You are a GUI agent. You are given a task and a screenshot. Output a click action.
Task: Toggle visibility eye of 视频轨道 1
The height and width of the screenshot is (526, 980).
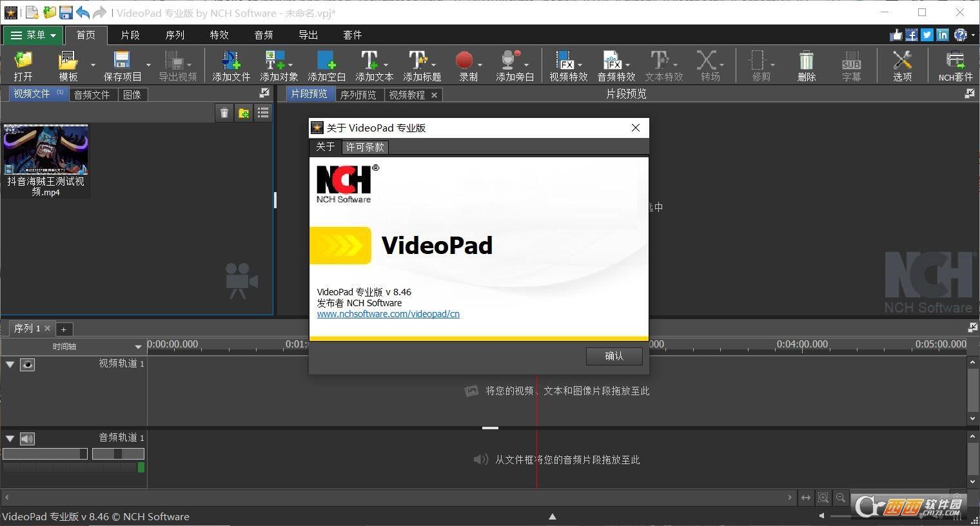[27, 365]
